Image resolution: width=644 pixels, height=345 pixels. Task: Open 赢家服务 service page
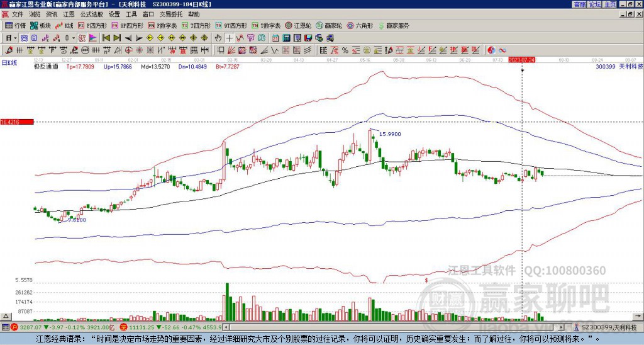point(394,25)
